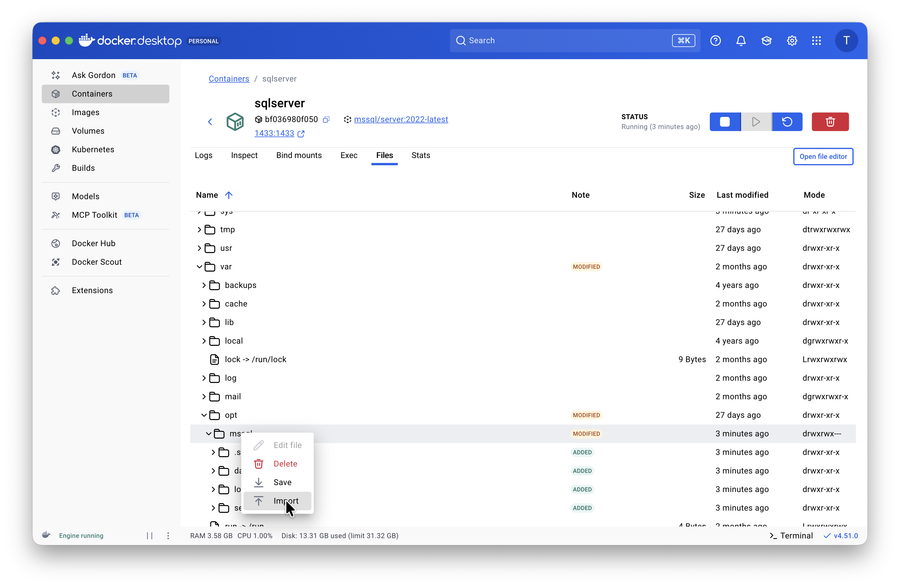This screenshot has height=588, width=900.
Task: Select Containers in the sidebar
Action: point(105,94)
